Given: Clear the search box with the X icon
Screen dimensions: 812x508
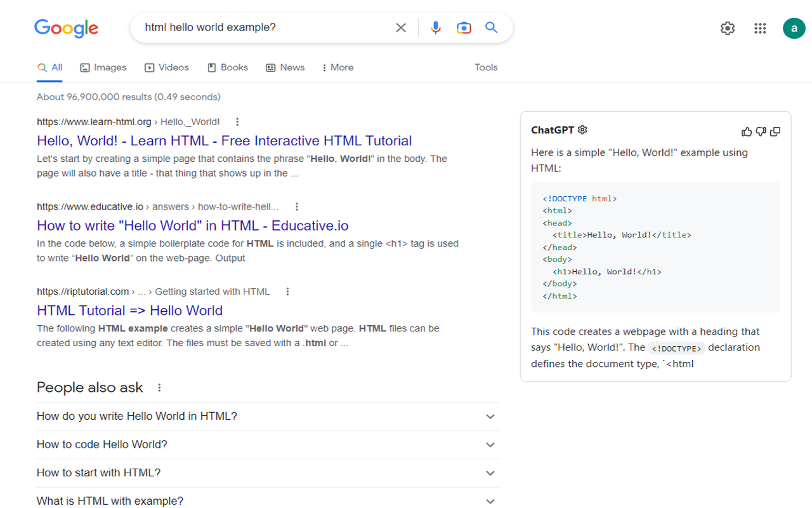Looking at the screenshot, I should coord(401,28).
